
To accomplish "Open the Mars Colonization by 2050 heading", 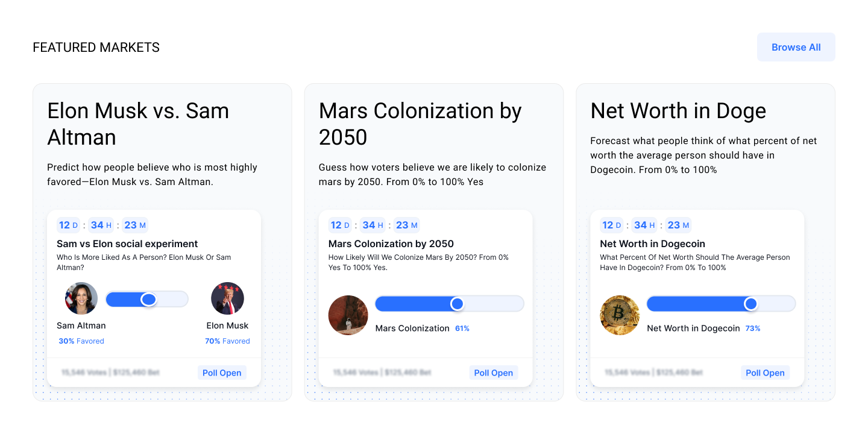I will point(420,124).
